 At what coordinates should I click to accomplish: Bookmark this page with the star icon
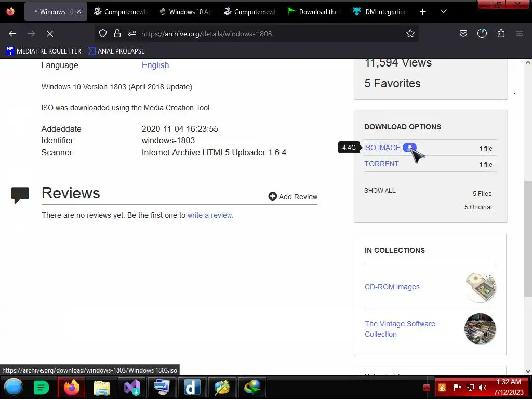tap(410, 33)
